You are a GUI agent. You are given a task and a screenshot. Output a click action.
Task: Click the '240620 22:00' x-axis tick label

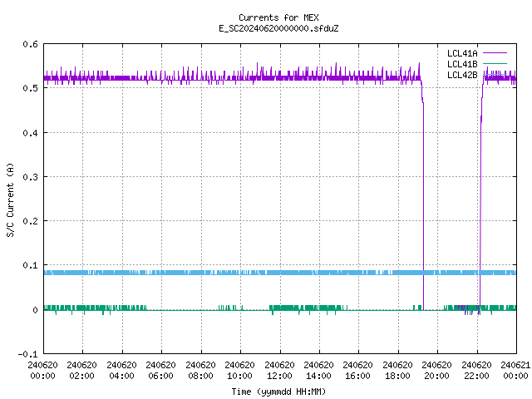[x=476, y=370]
